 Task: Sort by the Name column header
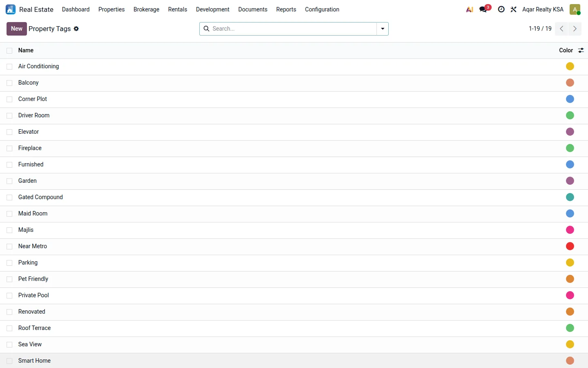coord(26,50)
